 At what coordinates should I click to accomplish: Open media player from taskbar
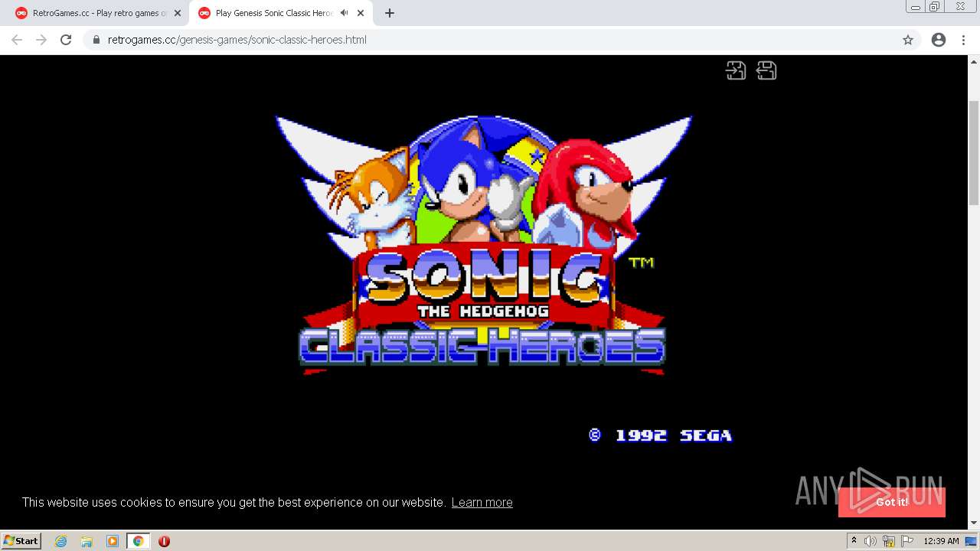point(113,541)
